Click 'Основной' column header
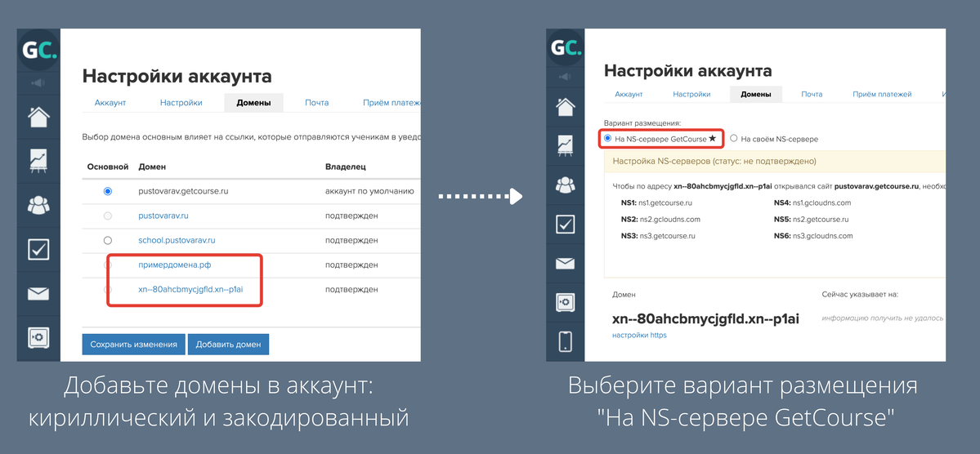 pos(108,167)
